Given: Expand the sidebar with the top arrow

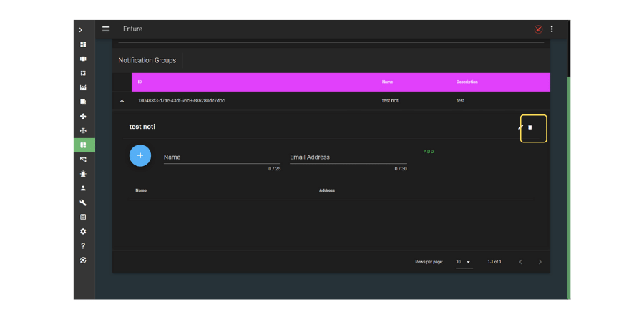Looking at the screenshot, I should tap(81, 30).
